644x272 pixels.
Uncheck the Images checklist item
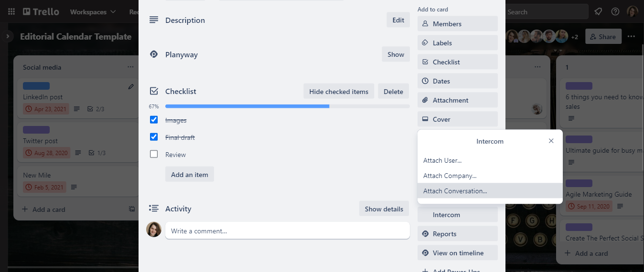(x=154, y=120)
